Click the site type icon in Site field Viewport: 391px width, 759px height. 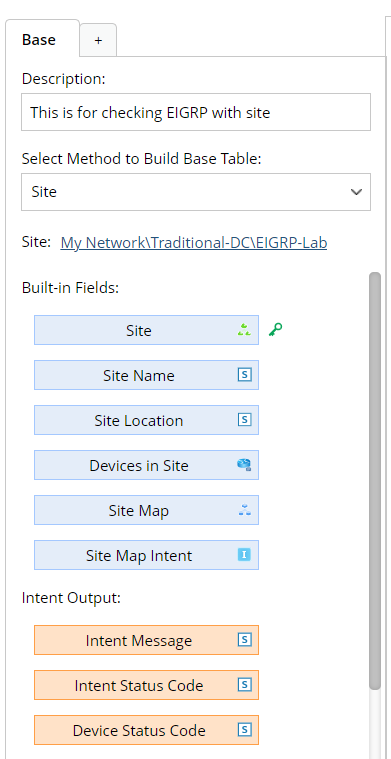(x=244, y=330)
